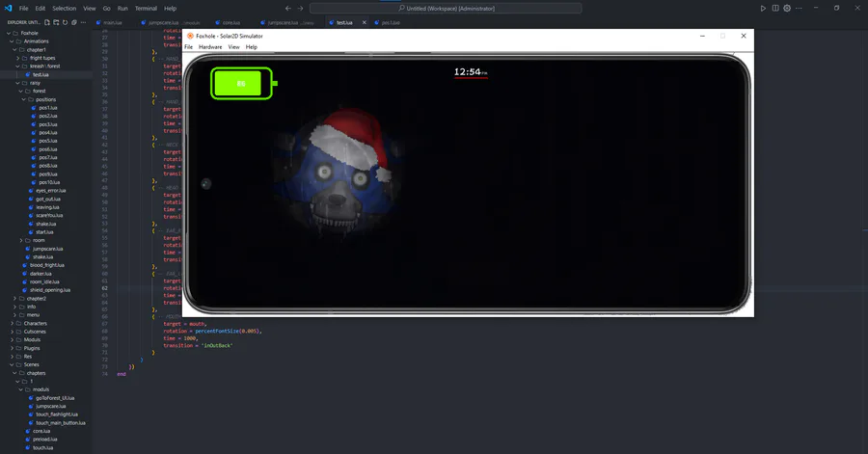The width and height of the screenshot is (868, 454).
Task: Open the Selection menu
Action: coord(65,9)
